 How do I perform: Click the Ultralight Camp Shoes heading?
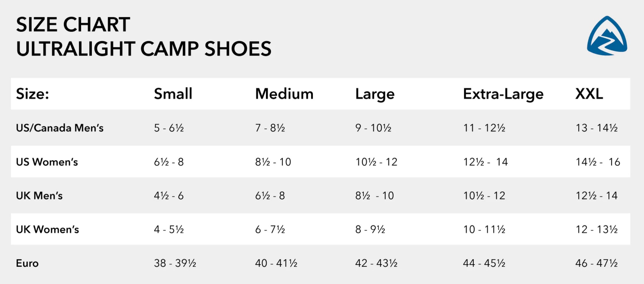[x=144, y=49]
